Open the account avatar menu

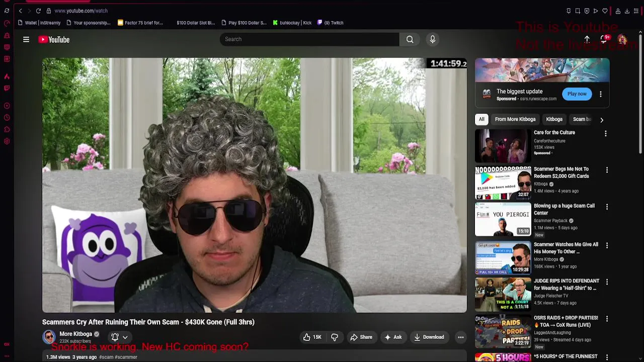coord(622,39)
